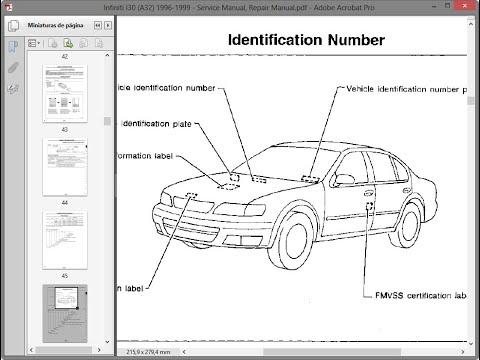Open the Signatures panel

click(x=13, y=89)
